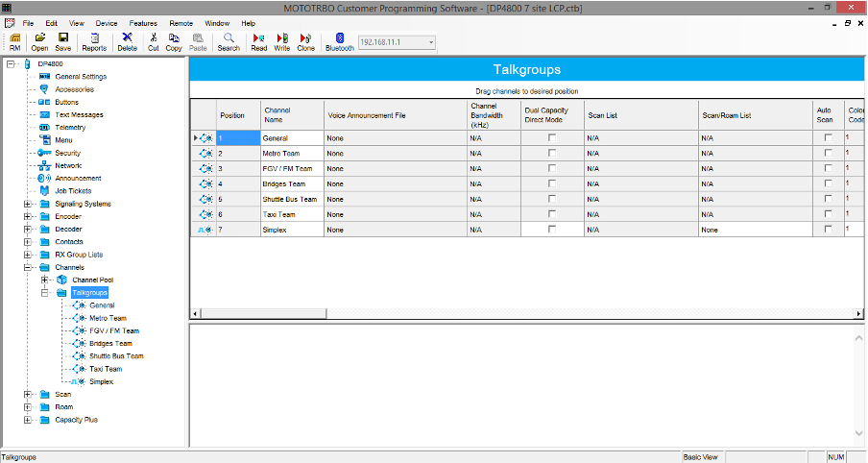Click the Clone toolbar icon
The height and width of the screenshot is (463, 868).
click(x=305, y=38)
